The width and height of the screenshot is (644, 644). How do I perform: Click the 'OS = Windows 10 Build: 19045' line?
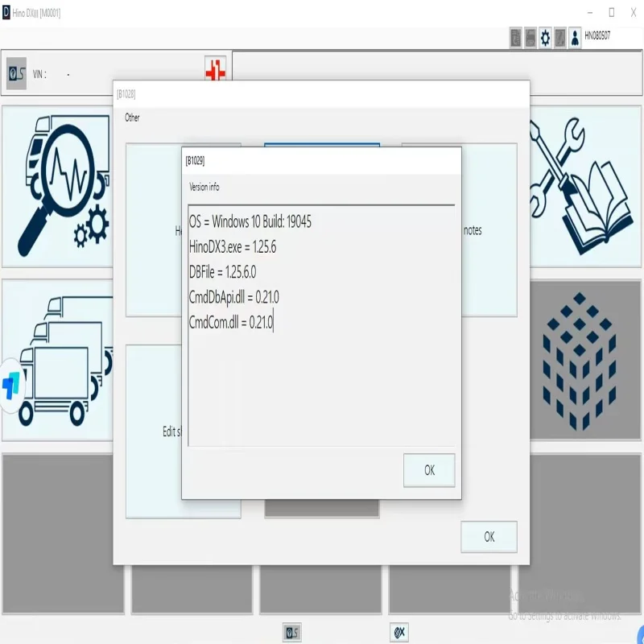coord(250,222)
